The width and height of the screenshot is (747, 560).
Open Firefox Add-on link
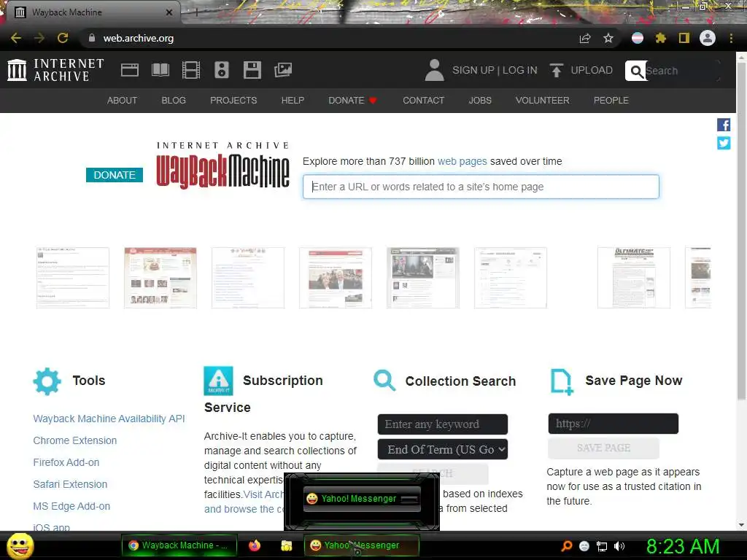point(66,462)
